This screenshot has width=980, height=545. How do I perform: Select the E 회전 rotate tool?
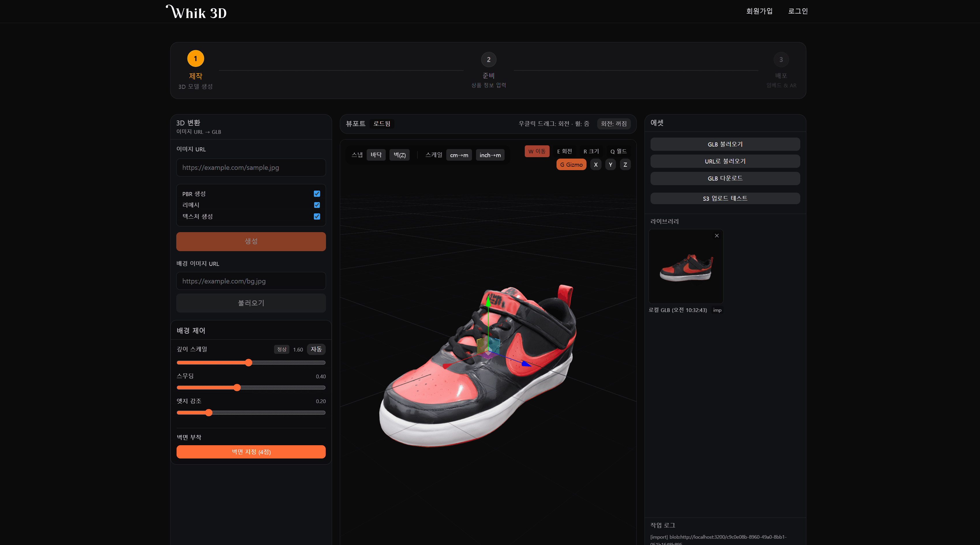tap(564, 151)
